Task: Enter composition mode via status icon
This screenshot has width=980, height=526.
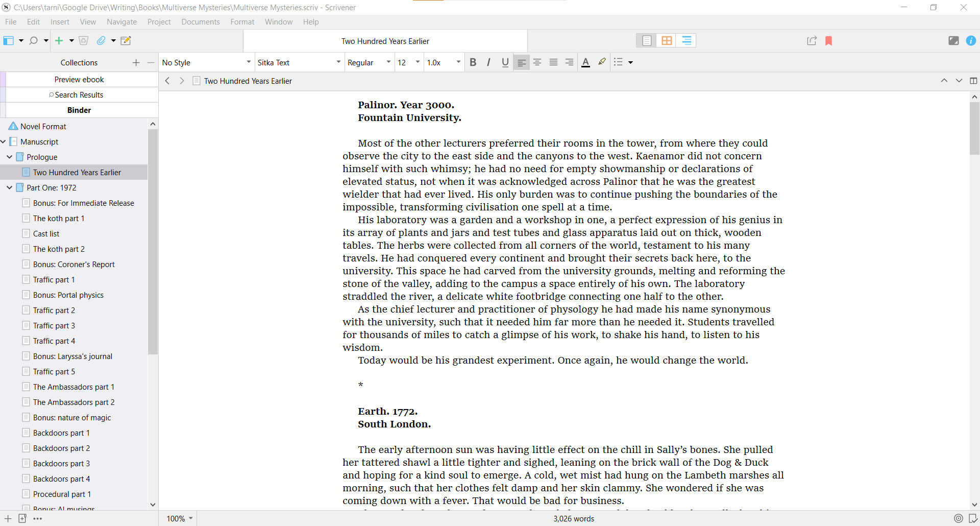Action: 954,41
